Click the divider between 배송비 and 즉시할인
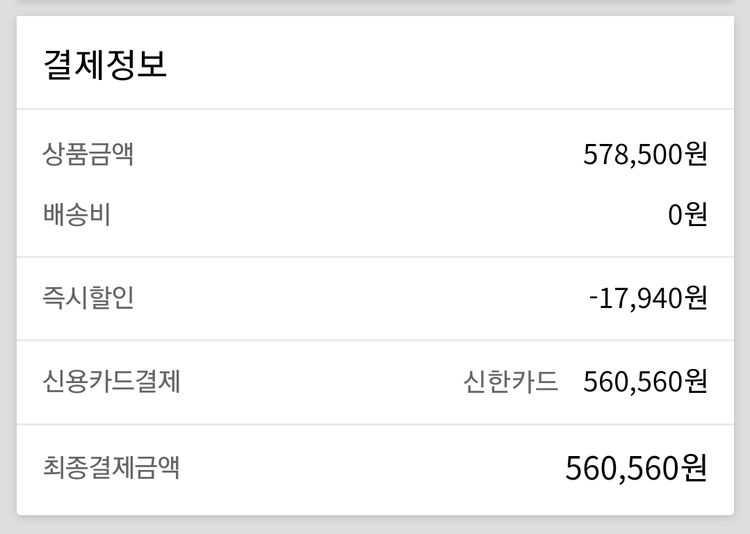Viewport: 750px width, 534px height. 375,256
